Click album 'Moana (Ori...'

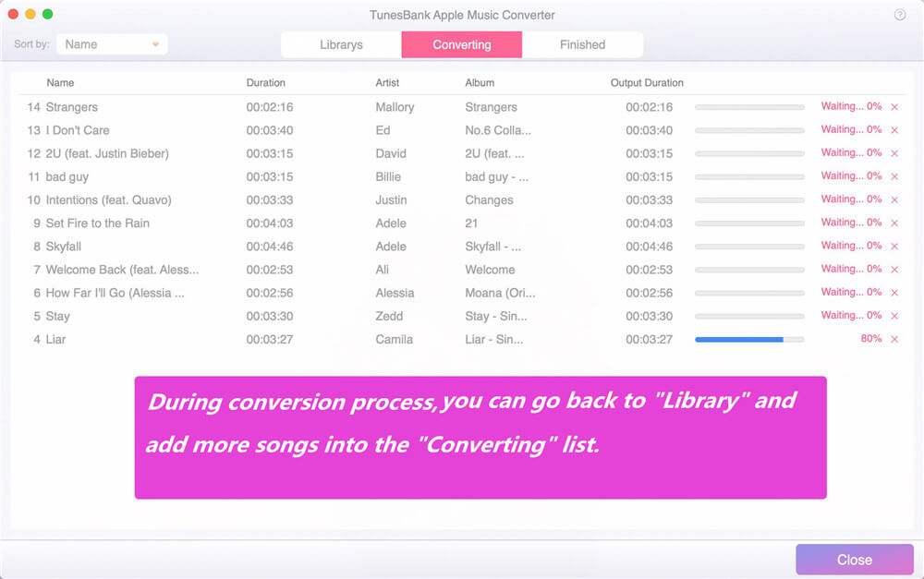point(500,293)
